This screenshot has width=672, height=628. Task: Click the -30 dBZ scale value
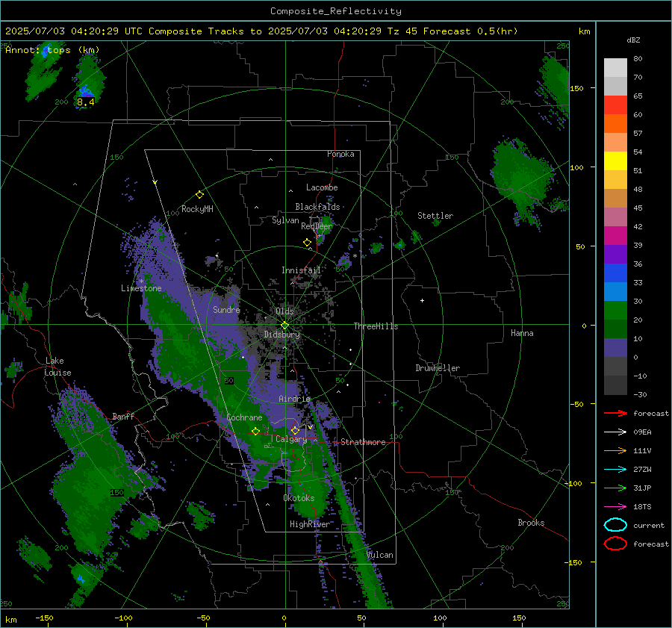[641, 394]
